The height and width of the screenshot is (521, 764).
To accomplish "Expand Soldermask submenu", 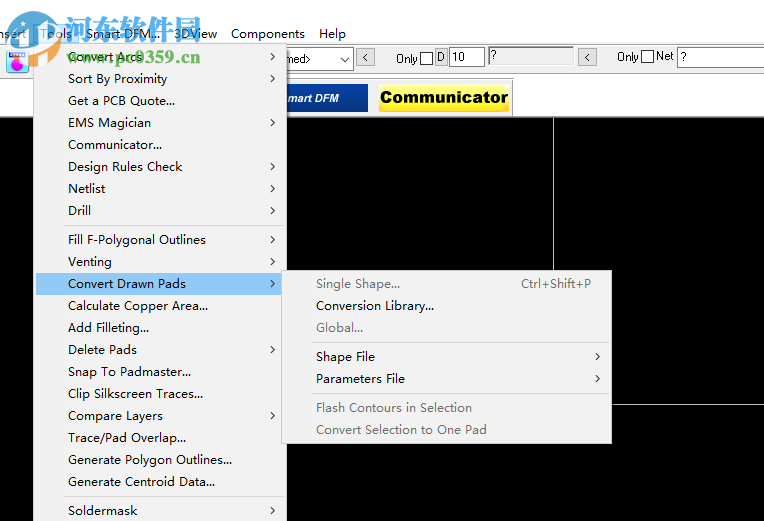I will 160,510.
